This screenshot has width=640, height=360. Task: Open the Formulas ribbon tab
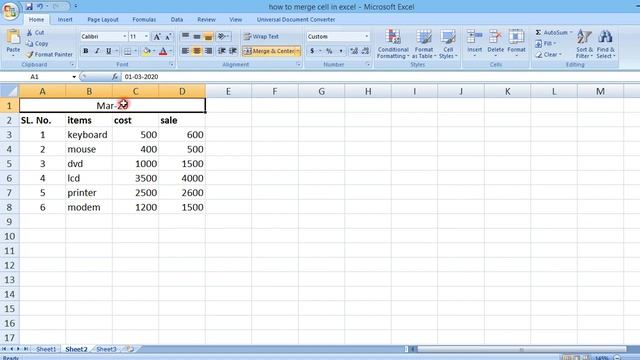tap(144, 19)
